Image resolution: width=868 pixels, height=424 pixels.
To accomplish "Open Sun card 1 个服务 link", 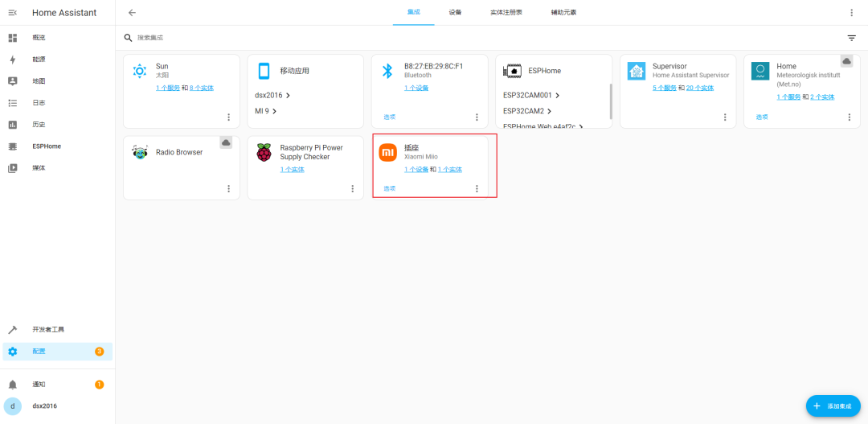I will coord(168,88).
